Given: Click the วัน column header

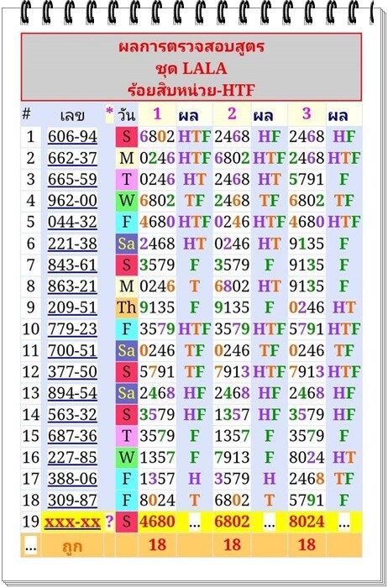Looking at the screenshot, I should [126, 114].
